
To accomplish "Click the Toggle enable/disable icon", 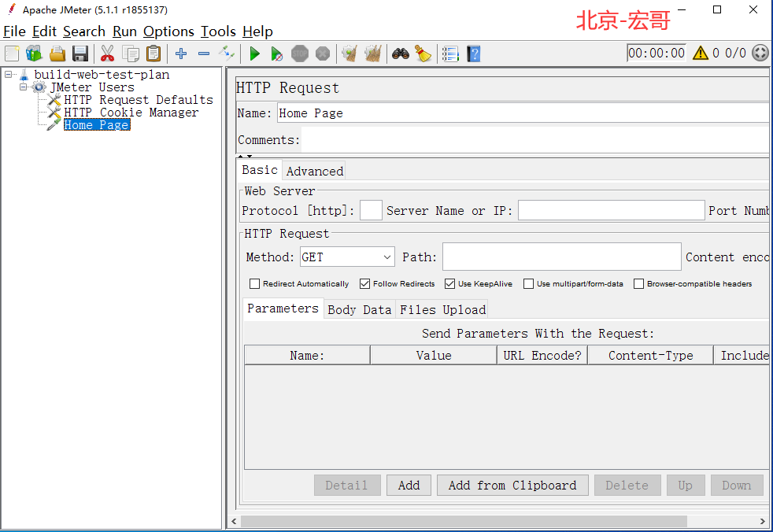I will [227, 54].
